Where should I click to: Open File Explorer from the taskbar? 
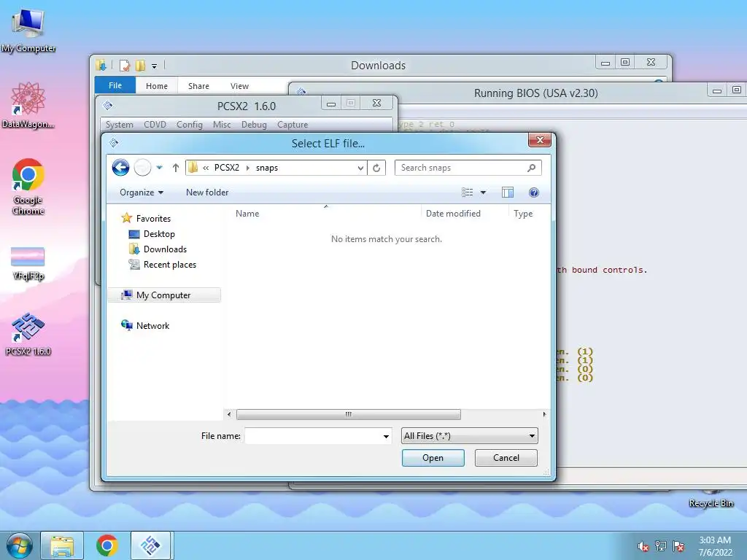[63, 545]
